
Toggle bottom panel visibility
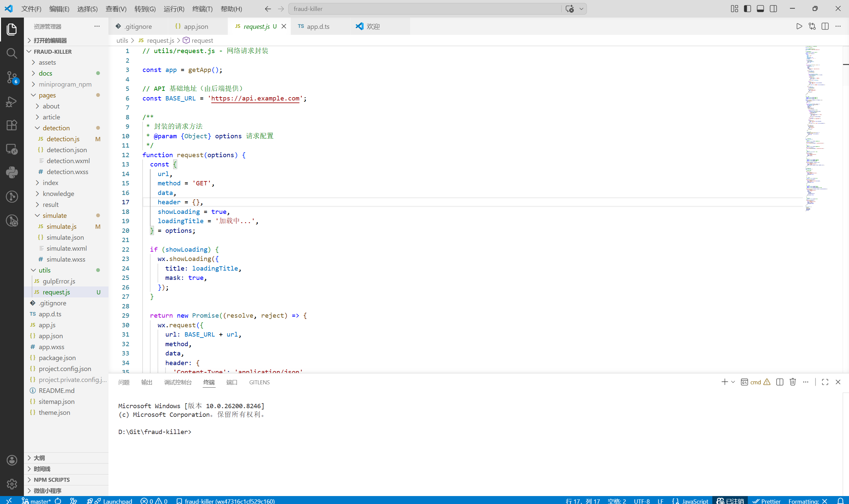point(760,9)
